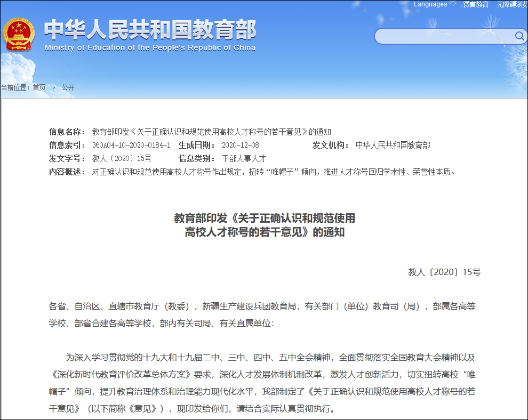Click the 内容概述 summary text
The width and height of the screenshot is (528, 420).
pyautogui.click(x=274, y=172)
